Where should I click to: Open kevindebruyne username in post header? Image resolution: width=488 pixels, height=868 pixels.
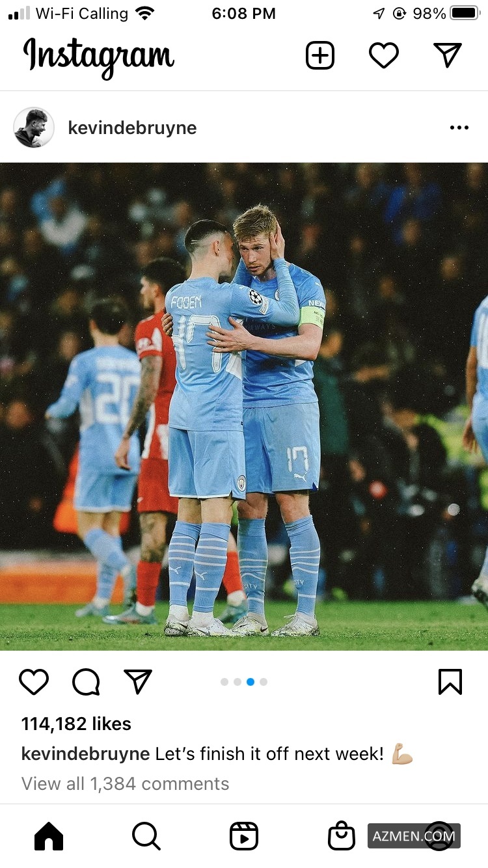[x=132, y=128]
